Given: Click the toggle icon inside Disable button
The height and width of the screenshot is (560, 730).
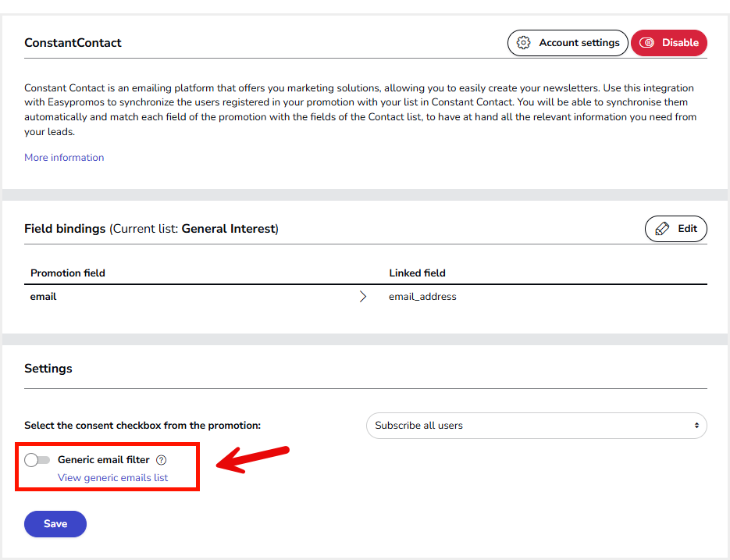Looking at the screenshot, I should click(646, 43).
